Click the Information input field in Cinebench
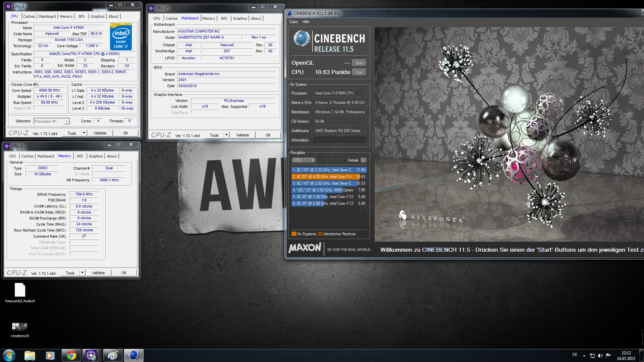 pyautogui.click(x=340, y=140)
